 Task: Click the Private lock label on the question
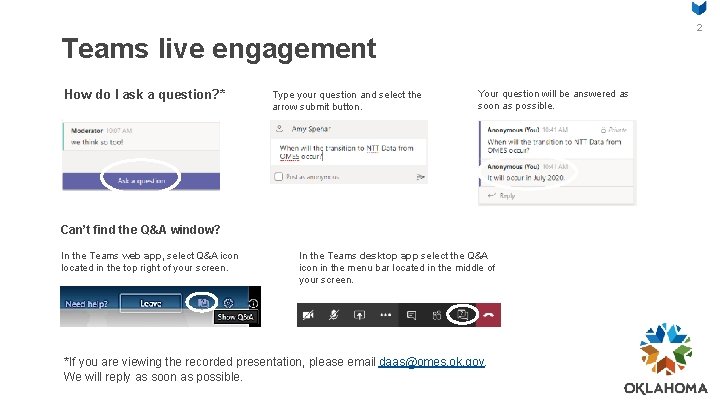613,130
